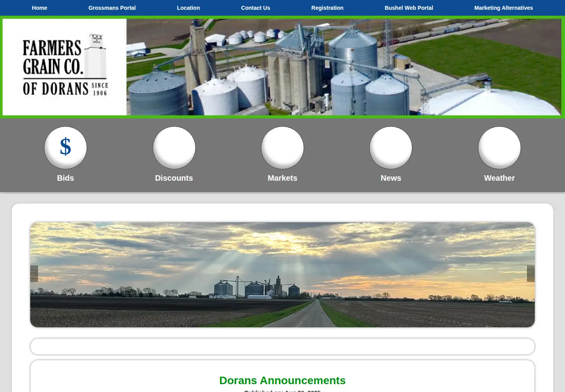Open the Weather text link
The height and width of the screenshot is (392, 565).
click(499, 178)
